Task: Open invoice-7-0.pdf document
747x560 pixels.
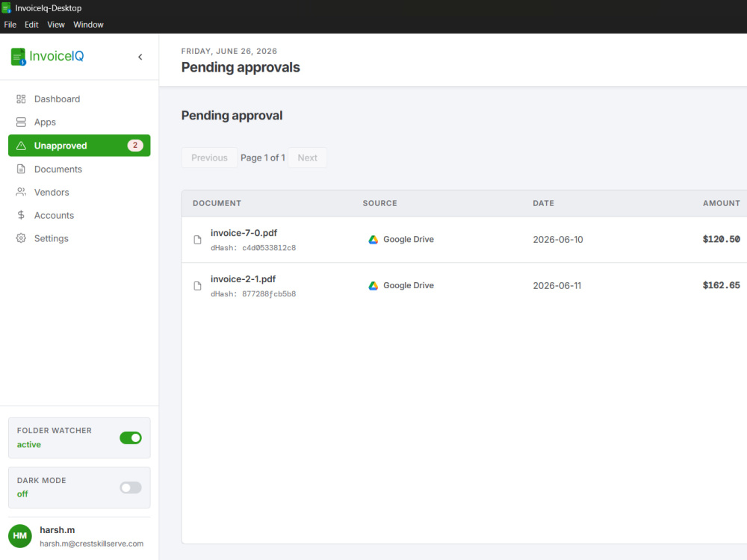Action: 244,233
